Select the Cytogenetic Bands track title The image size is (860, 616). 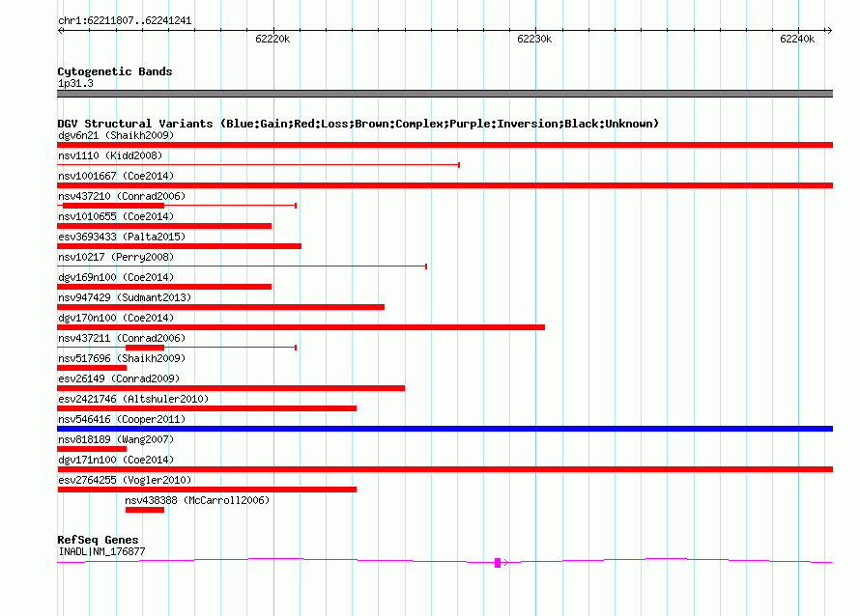coord(115,71)
